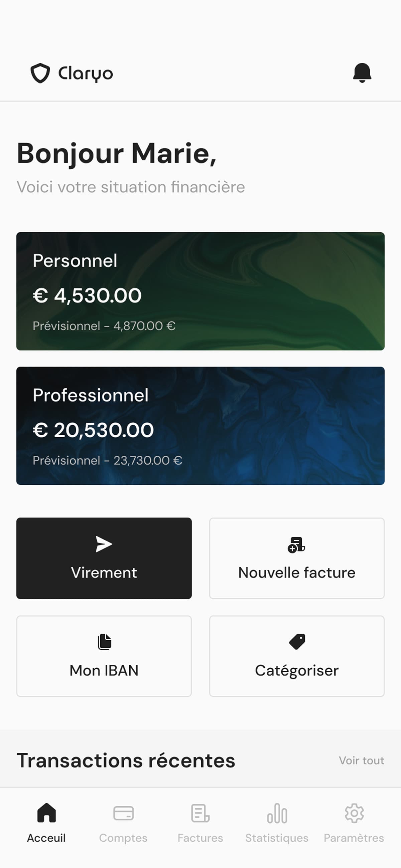The image size is (401, 868).
Task: Open the Professionnel account card
Action: tap(200, 426)
